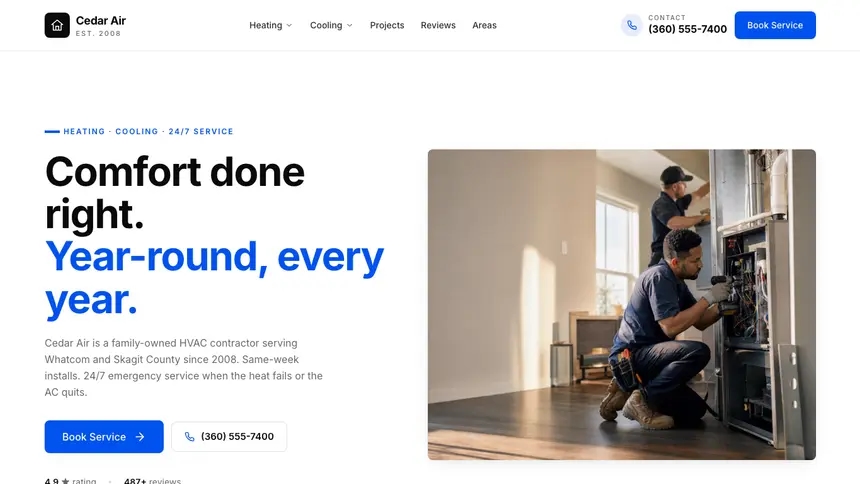This screenshot has height=484, width=860.
Task: Click the hero Book Service button
Action: click(104, 437)
